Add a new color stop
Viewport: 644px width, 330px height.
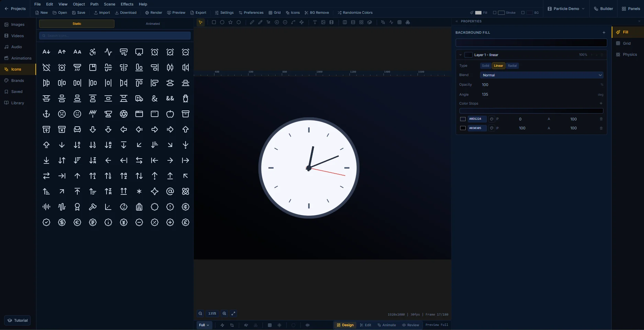tap(601, 103)
